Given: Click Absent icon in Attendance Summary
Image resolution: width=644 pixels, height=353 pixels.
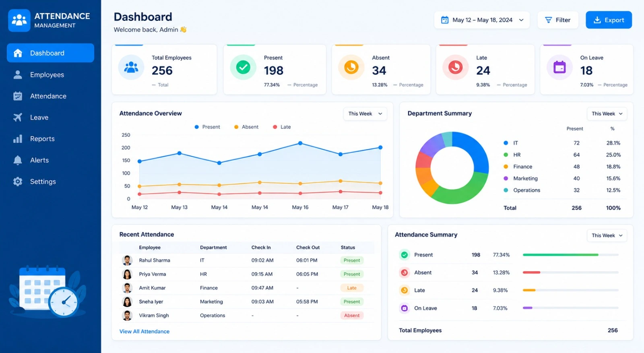Looking at the screenshot, I should [x=405, y=272].
